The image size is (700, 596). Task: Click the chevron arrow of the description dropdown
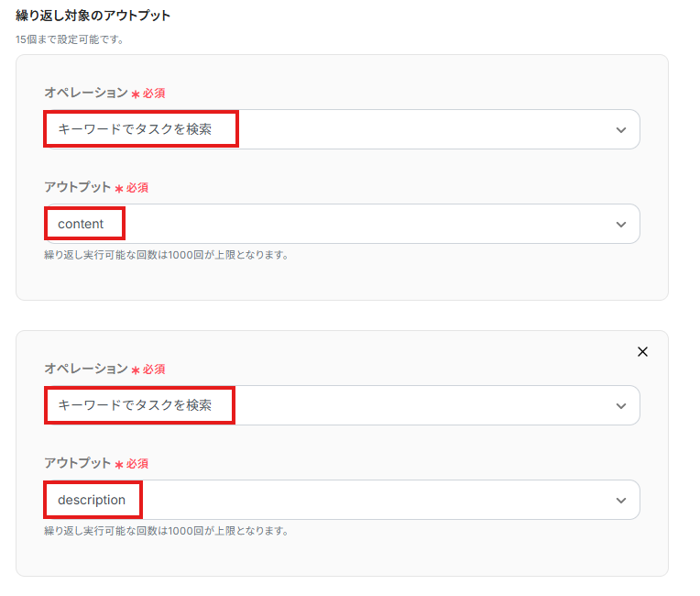pyautogui.click(x=621, y=501)
